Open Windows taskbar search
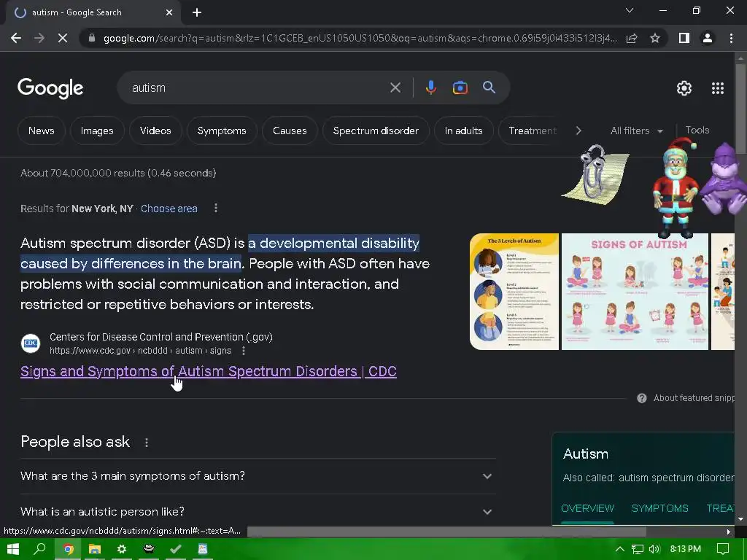 click(x=40, y=549)
